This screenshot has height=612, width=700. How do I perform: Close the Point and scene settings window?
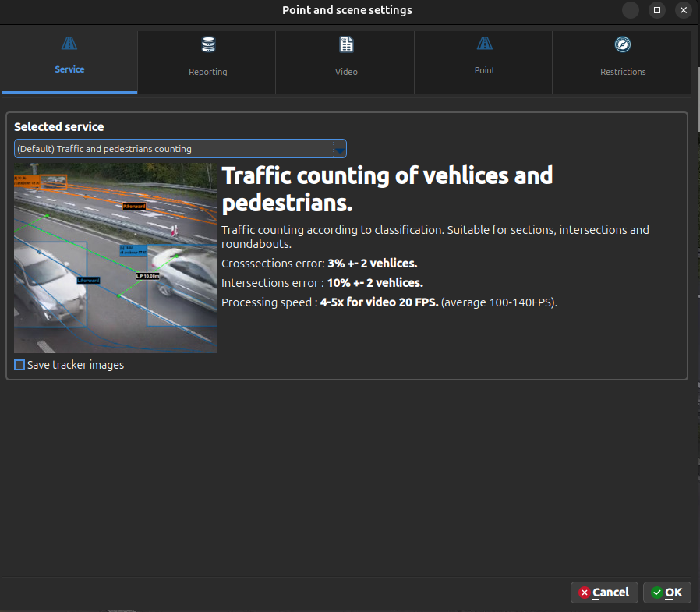pyautogui.click(x=683, y=10)
